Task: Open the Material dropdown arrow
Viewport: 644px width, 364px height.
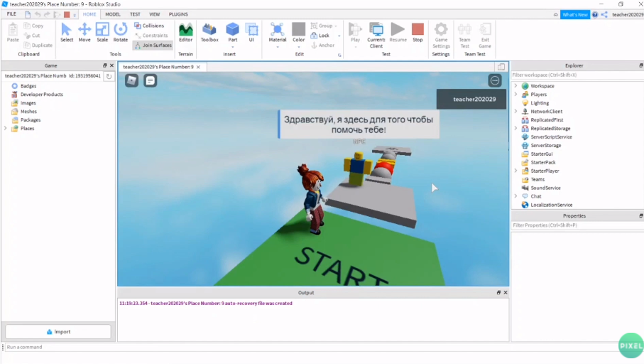Action: coord(278,47)
